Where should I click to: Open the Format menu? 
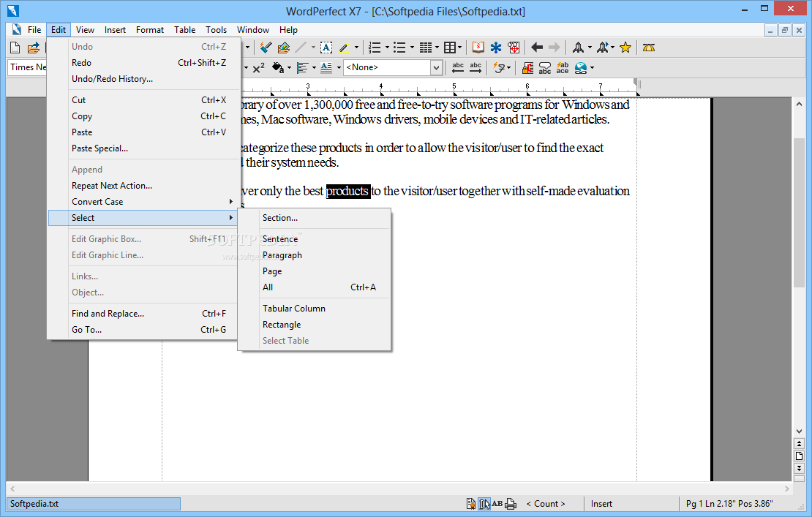click(x=150, y=30)
